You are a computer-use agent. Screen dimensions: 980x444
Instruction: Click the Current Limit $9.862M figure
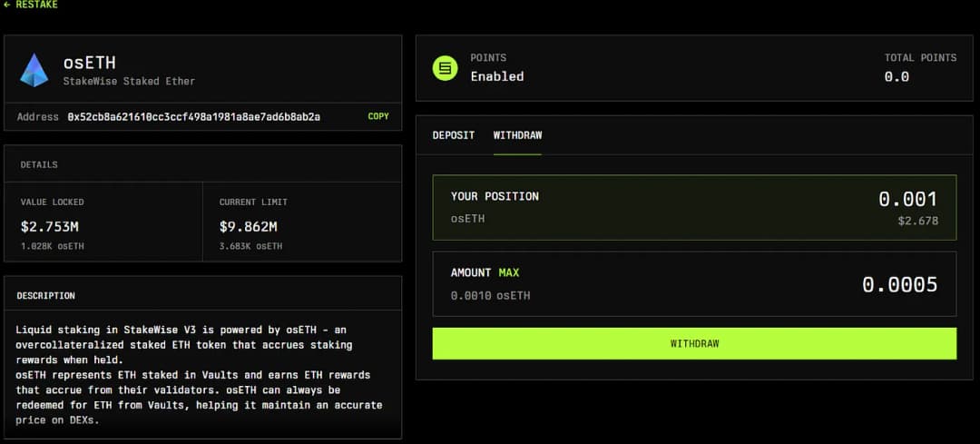click(x=249, y=227)
